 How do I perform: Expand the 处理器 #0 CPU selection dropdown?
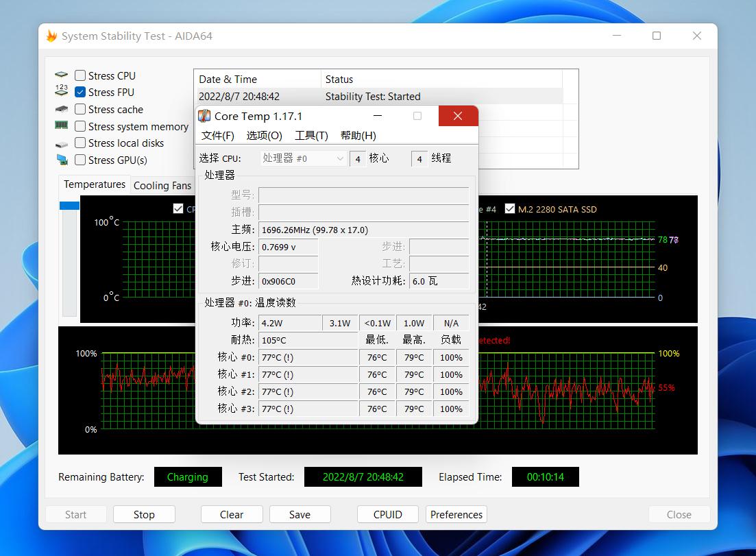coord(303,158)
